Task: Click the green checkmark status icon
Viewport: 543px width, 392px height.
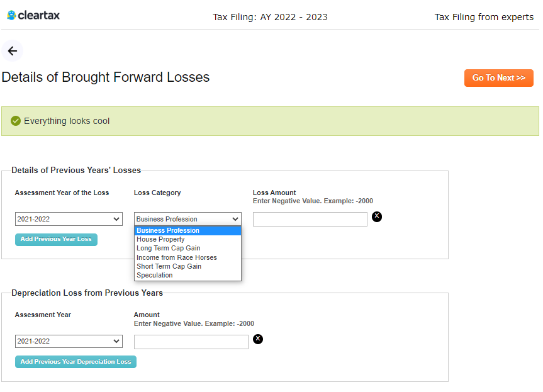Action: pos(16,121)
